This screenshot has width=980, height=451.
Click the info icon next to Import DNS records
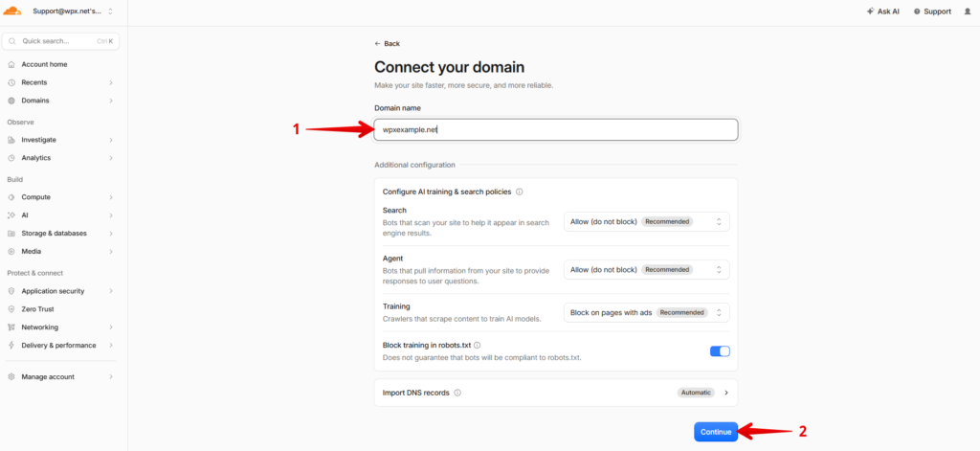pyautogui.click(x=457, y=393)
